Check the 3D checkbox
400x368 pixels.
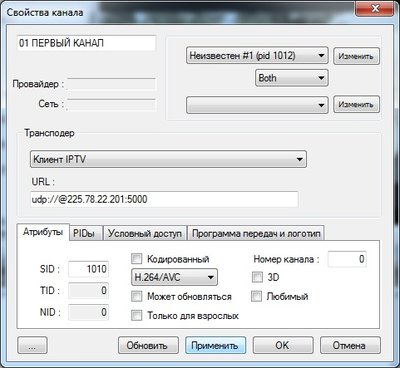point(257,277)
